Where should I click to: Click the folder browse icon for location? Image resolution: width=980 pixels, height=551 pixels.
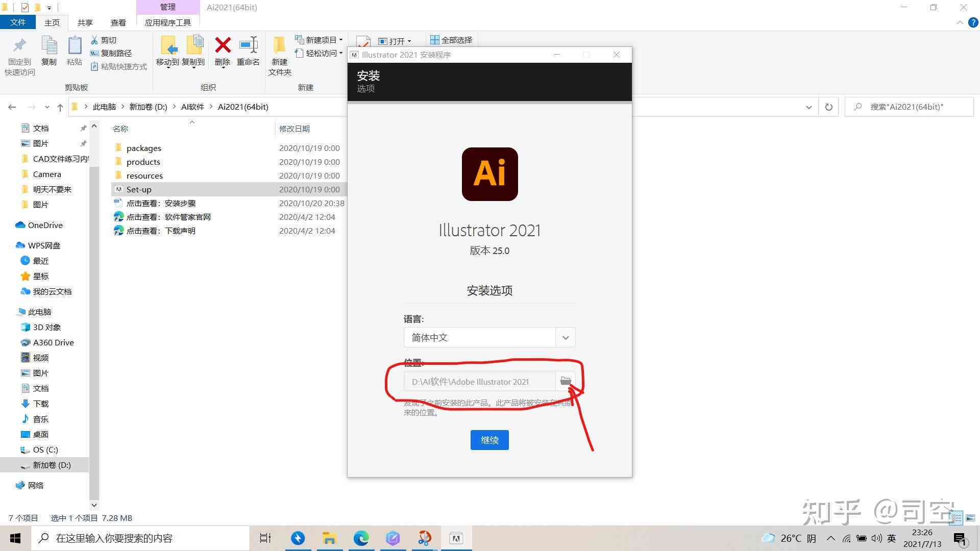coord(565,381)
